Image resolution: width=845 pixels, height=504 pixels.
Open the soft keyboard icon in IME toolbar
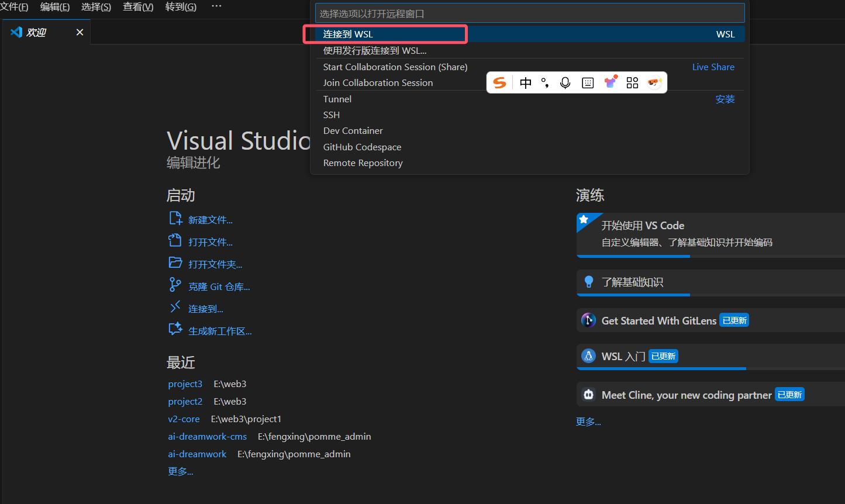[588, 83]
